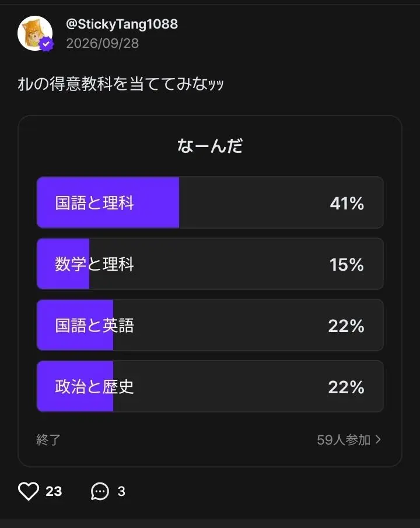Screen dimensions: 420x528
Task: Open comments via speech bubble icon
Action: click(100, 491)
